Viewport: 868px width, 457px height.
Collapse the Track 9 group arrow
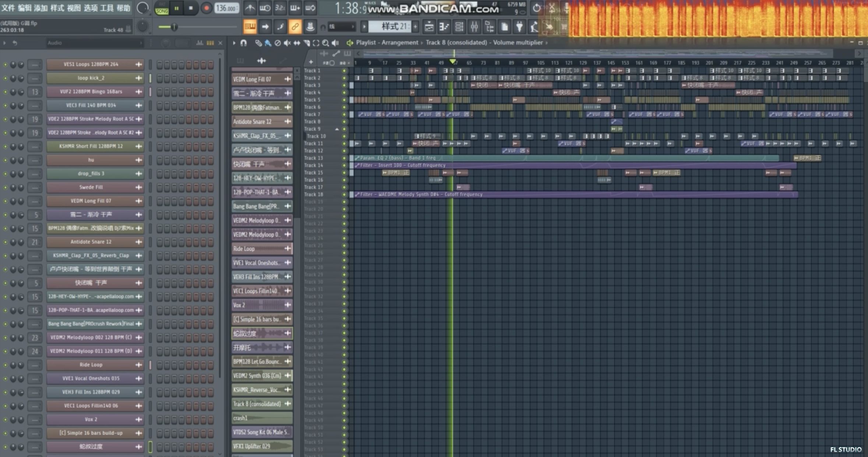coord(337,129)
